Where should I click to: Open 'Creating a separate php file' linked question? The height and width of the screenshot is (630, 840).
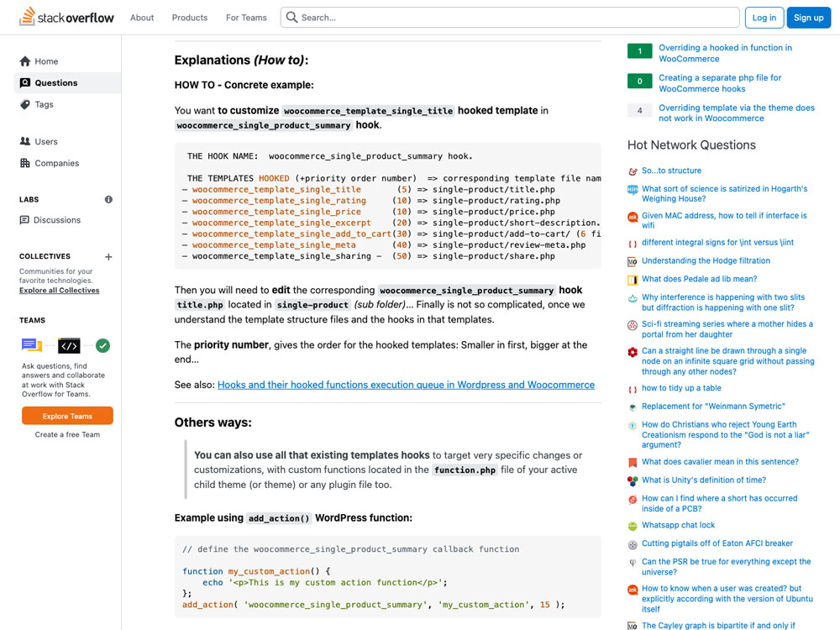(720, 83)
